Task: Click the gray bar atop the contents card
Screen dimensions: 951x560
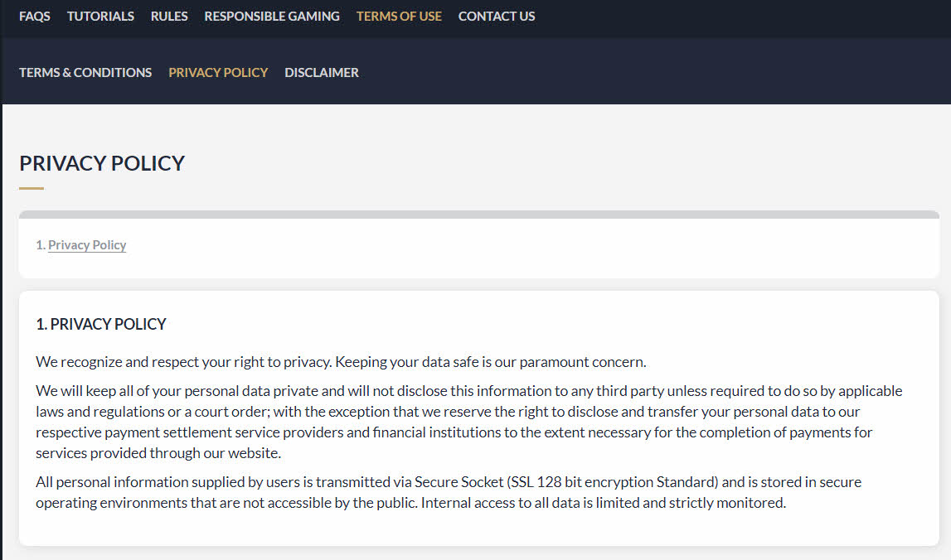Action: [478, 215]
